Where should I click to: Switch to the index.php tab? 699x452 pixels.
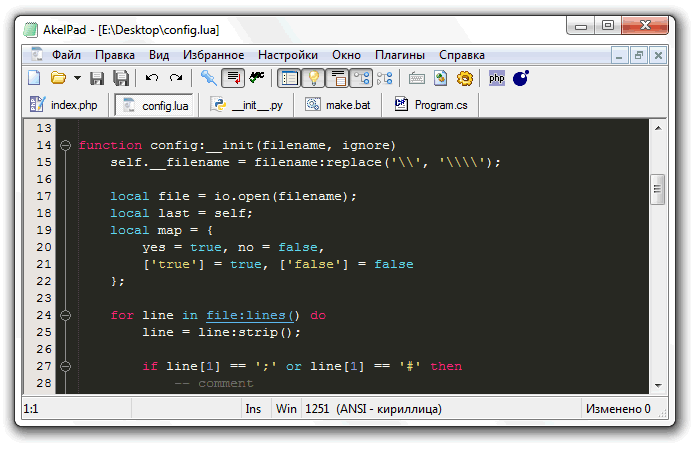pyautogui.click(x=66, y=104)
